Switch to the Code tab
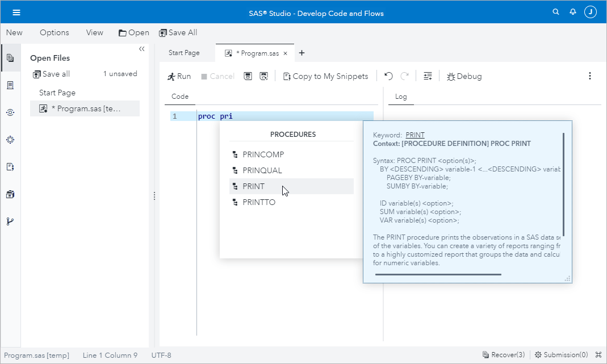 click(180, 97)
